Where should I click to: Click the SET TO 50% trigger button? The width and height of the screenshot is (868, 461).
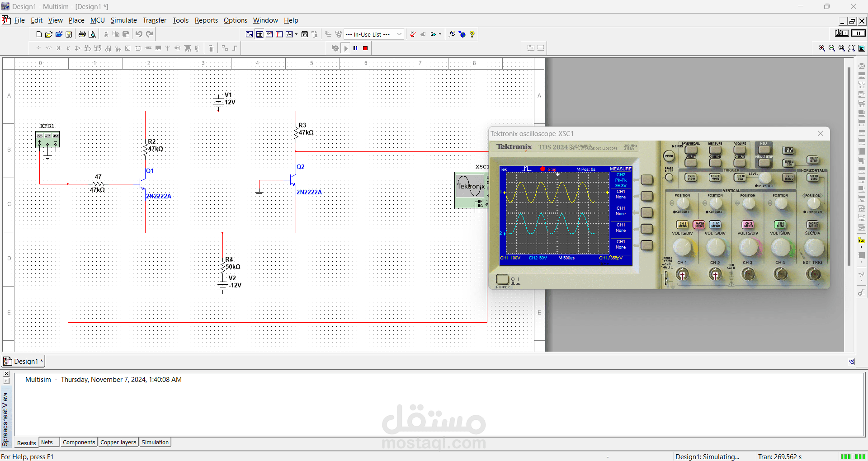coord(740,178)
